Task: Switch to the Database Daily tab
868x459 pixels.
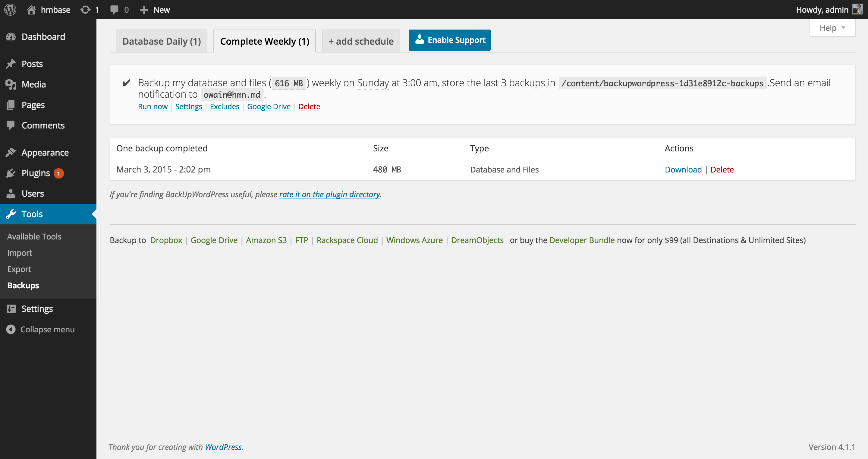Action: pos(162,40)
